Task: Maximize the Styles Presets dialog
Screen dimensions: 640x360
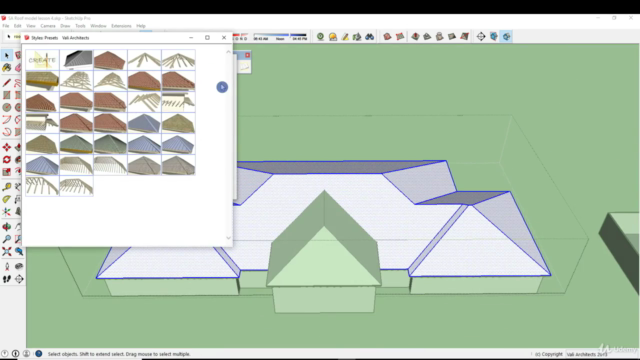Action: pyautogui.click(x=207, y=38)
